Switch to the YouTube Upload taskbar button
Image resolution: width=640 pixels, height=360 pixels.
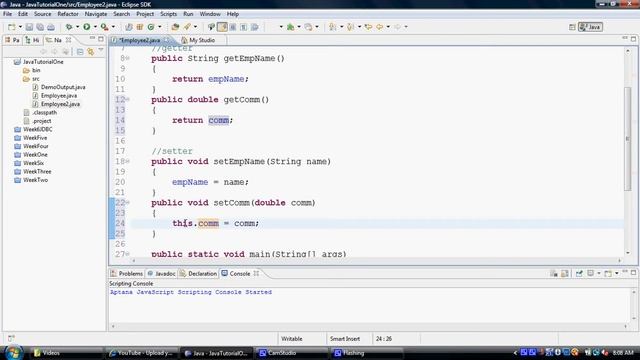coord(142,353)
